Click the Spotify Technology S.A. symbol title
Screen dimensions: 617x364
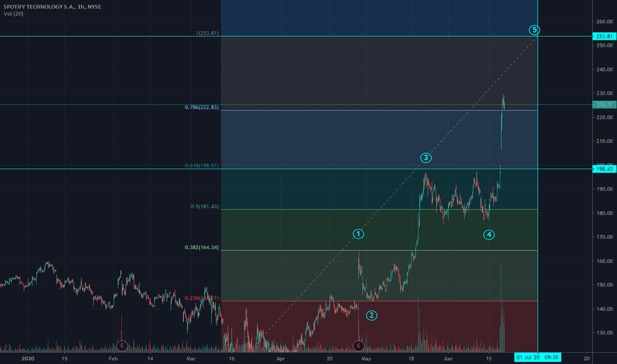point(52,7)
